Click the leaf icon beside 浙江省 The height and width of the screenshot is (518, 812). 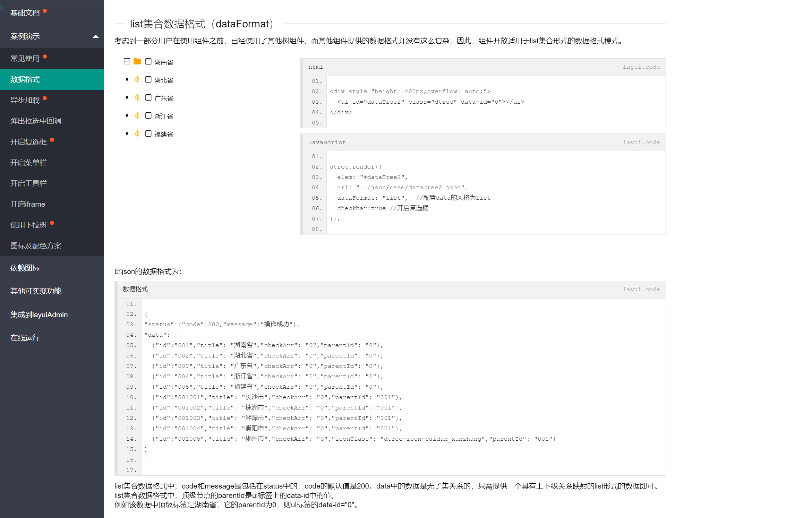tap(137, 115)
